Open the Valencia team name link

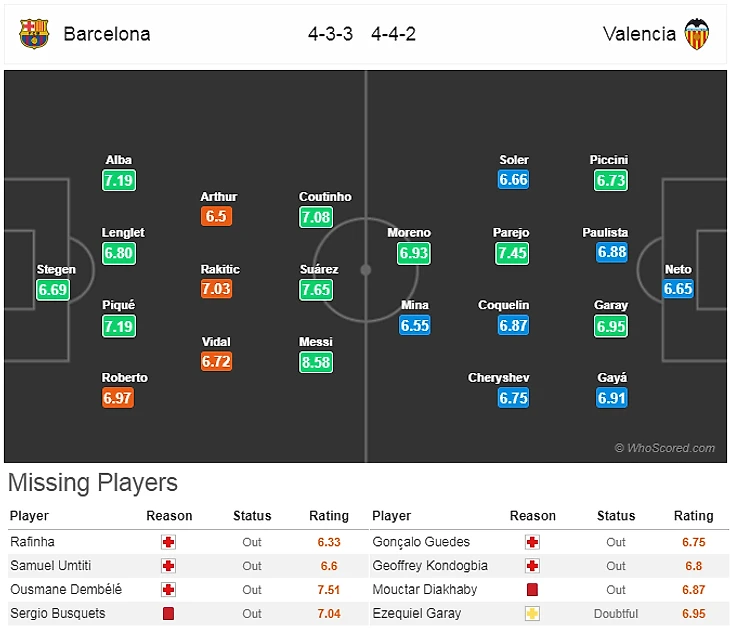coord(639,34)
